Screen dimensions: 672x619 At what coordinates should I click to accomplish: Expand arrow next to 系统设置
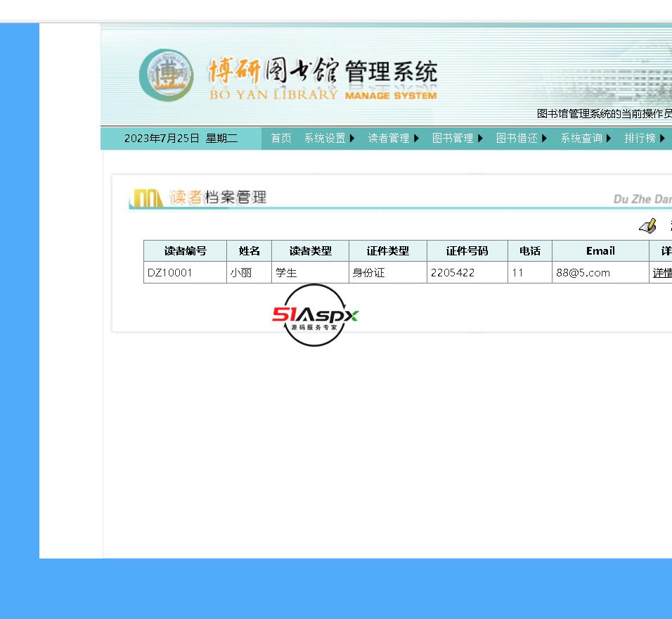coord(352,138)
